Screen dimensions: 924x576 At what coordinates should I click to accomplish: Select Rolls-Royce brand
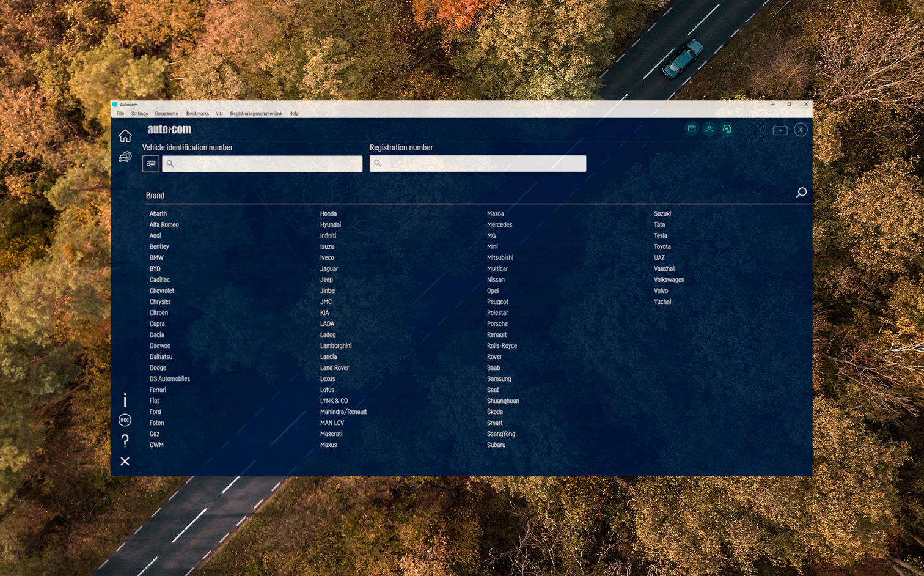coord(502,346)
